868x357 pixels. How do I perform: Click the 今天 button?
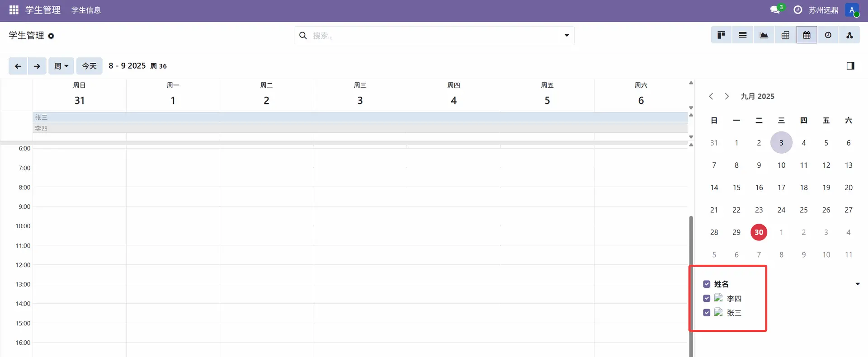point(89,66)
